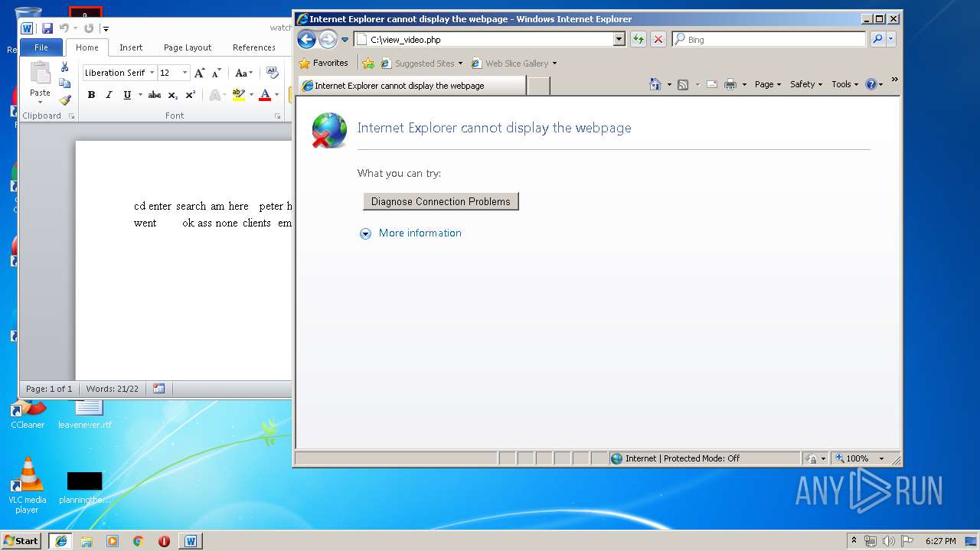Toggle Underline formatting in Word
Image resolution: width=980 pixels, height=551 pixels.
coord(127,95)
